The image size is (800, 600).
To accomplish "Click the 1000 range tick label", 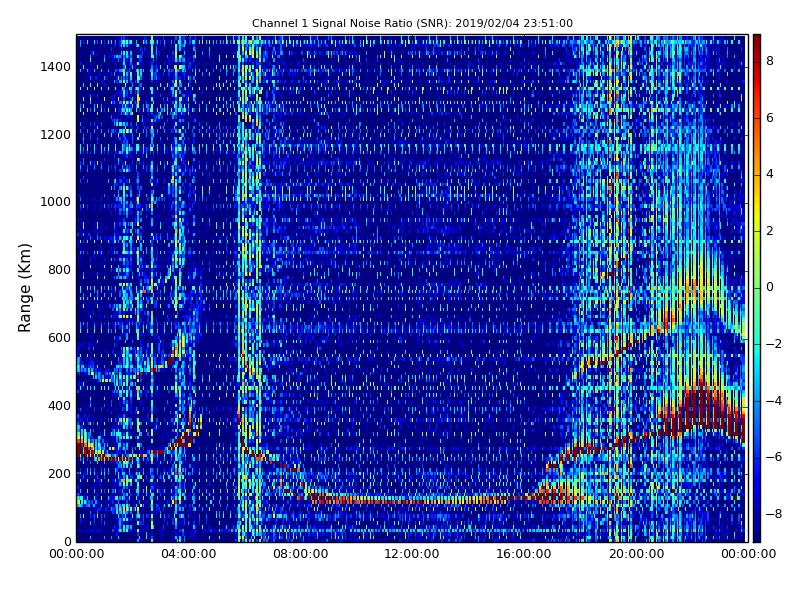I will (x=56, y=202).
